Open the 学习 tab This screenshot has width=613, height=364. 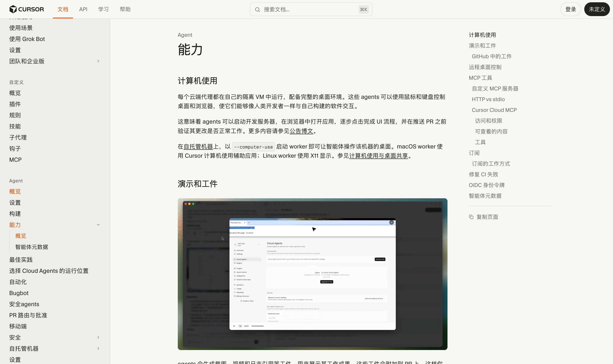[103, 9]
